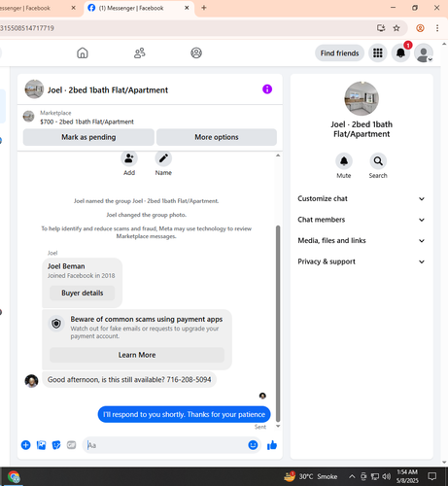The image size is (448, 486).
Task: Open the Groups icon in top nav
Action: coord(196,52)
